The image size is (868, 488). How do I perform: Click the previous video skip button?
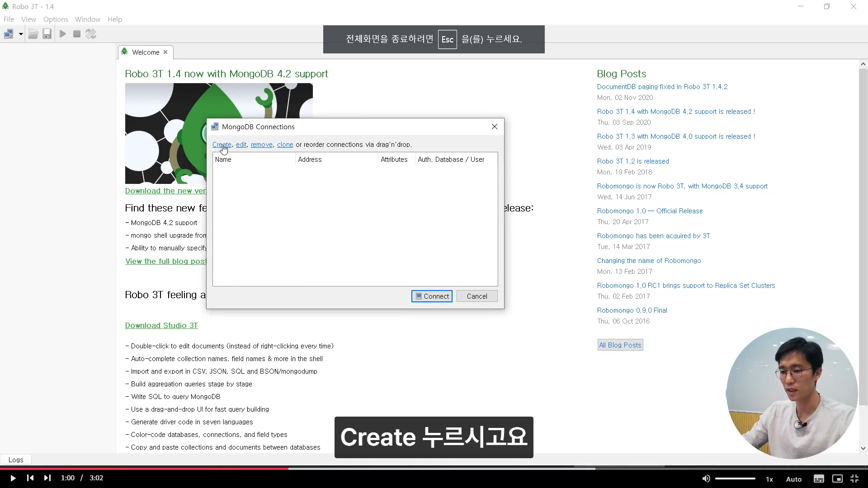click(x=30, y=478)
